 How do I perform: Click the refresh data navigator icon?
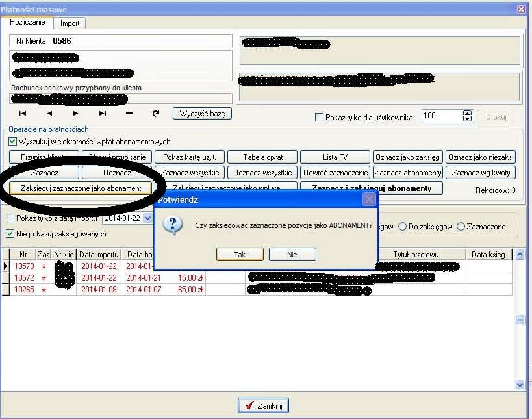tap(155, 114)
